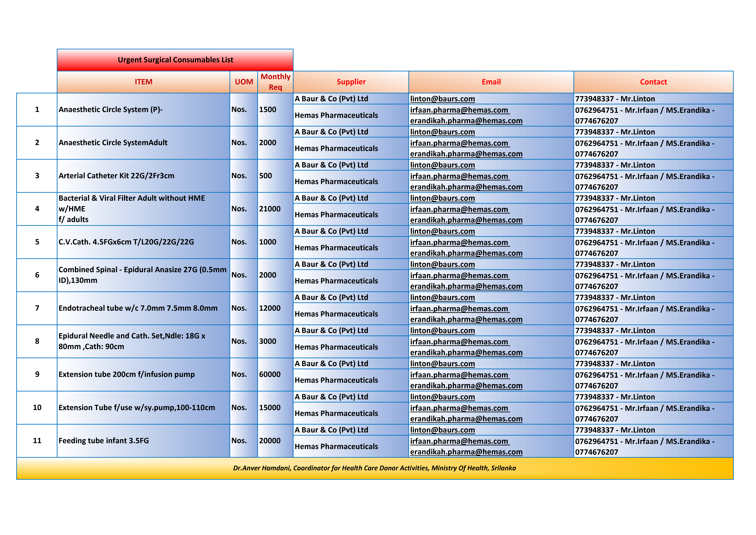Click row number 10 cell
Image resolution: width=756 pixels, height=535 pixels.
point(37,408)
